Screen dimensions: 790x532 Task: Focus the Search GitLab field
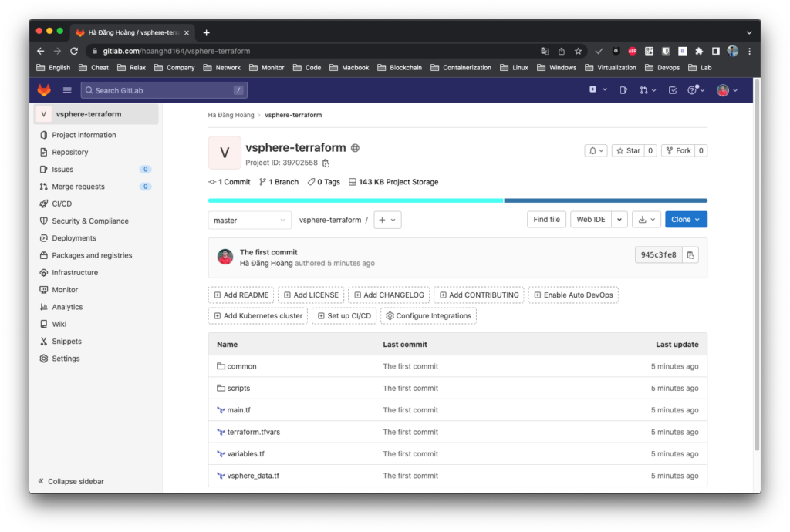164,90
